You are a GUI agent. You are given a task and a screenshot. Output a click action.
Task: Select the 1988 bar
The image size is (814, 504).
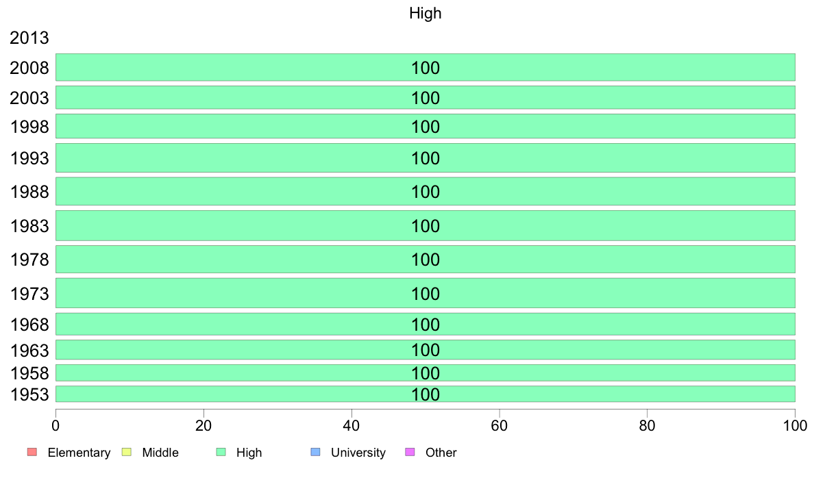[425, 192]
